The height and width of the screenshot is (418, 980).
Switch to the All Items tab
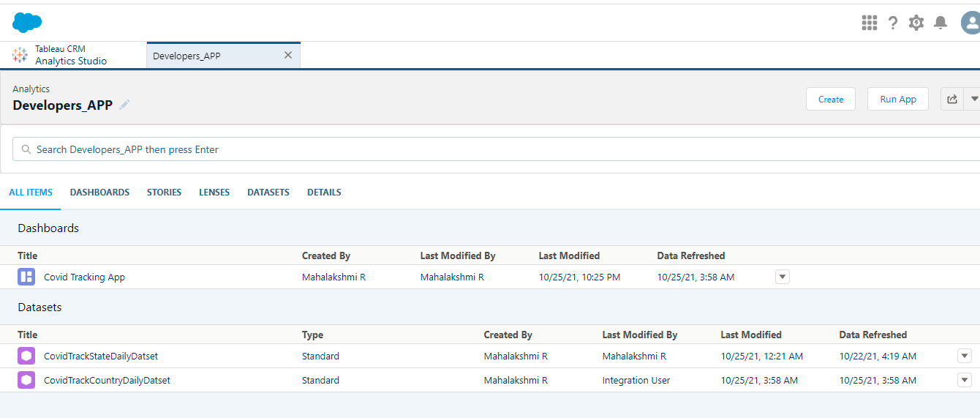coord(31,193)
